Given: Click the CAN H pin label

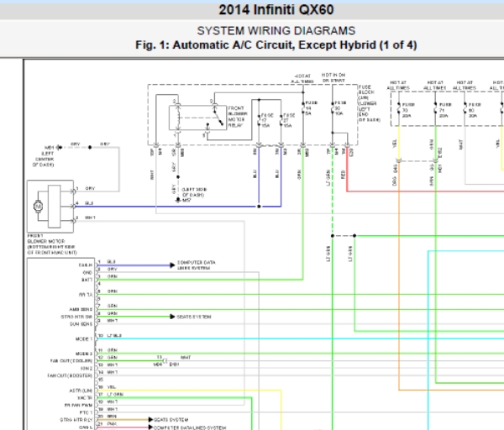Looking at the screenshot, I should [86, 265].
